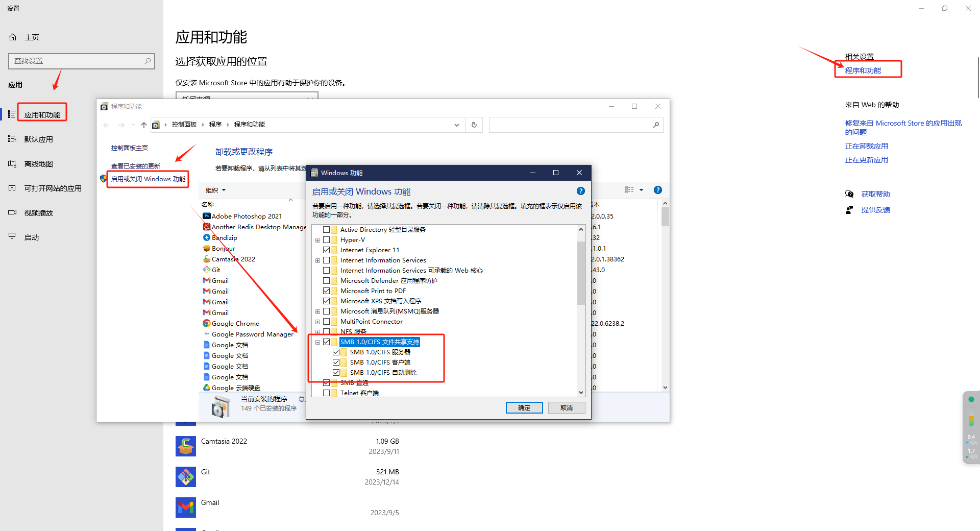Click the refresh icon beside the address bar

pos(474,125)
